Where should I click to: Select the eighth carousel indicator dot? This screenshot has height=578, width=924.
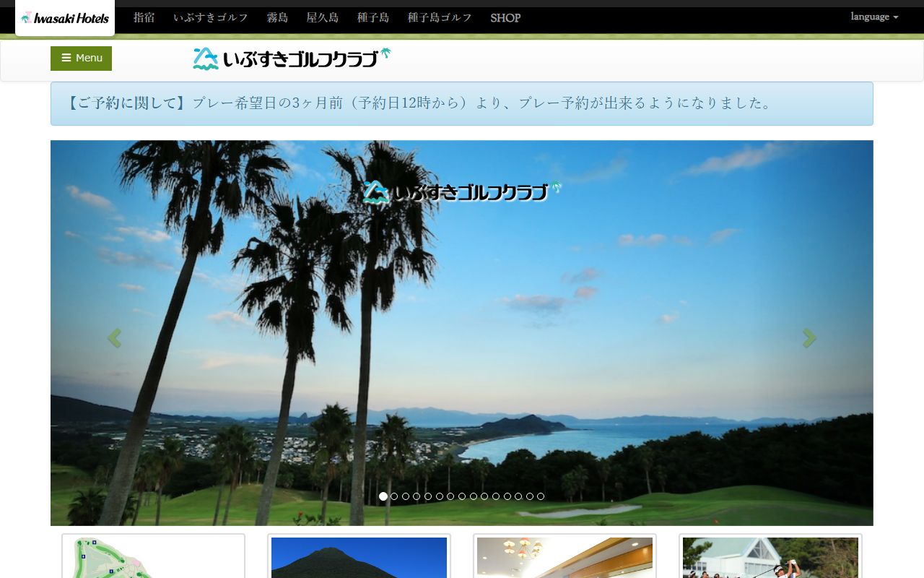coord(462,496)
